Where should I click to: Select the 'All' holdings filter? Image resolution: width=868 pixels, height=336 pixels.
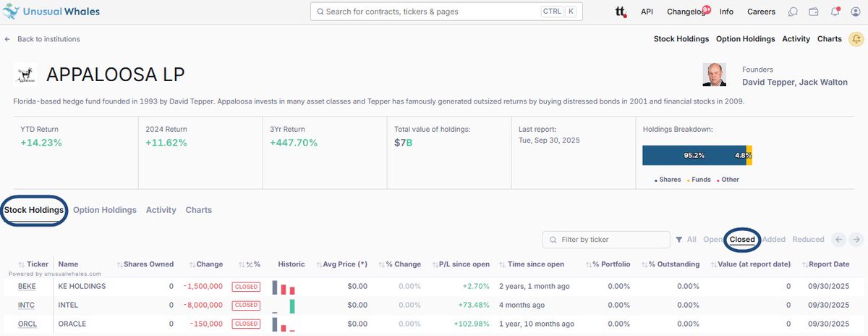click(x=686, y=240)
